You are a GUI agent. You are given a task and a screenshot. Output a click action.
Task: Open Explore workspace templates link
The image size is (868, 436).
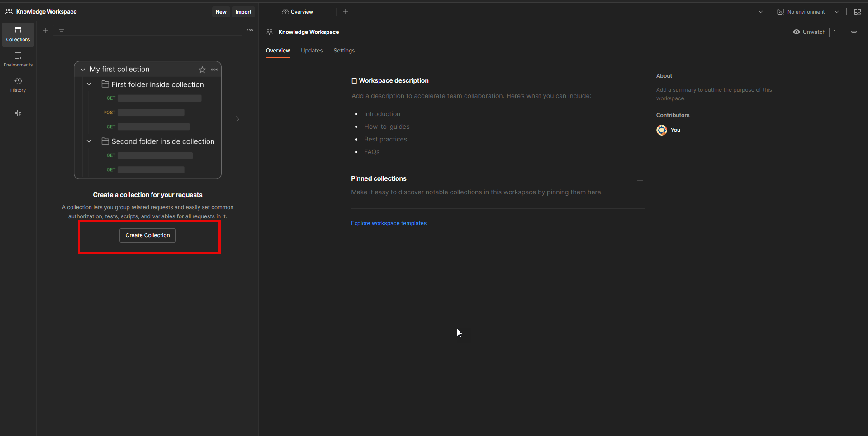[x=389, y=223]
